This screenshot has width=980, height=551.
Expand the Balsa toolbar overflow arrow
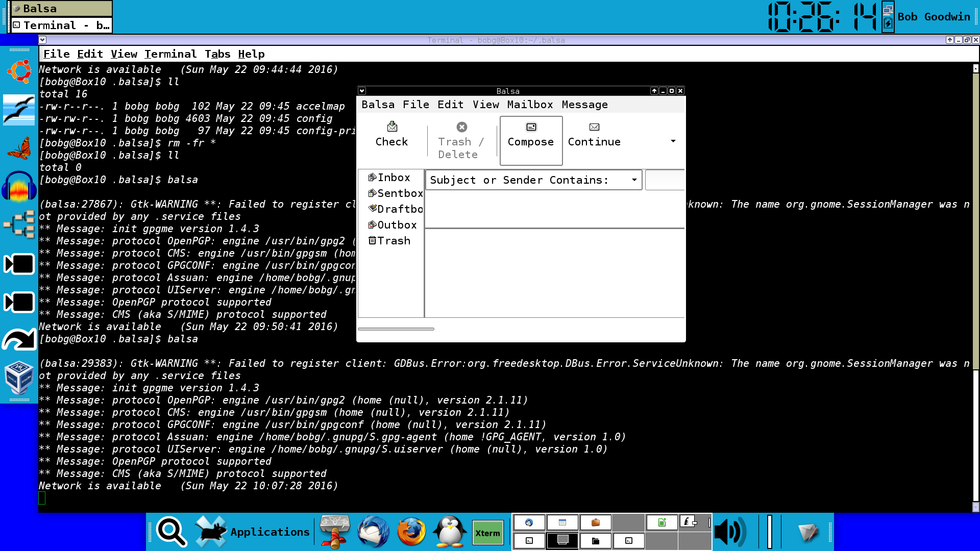click(673, 141)
